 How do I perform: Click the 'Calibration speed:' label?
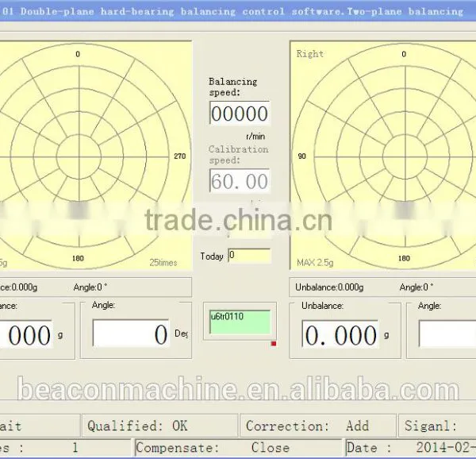click(x=239, y=155)
